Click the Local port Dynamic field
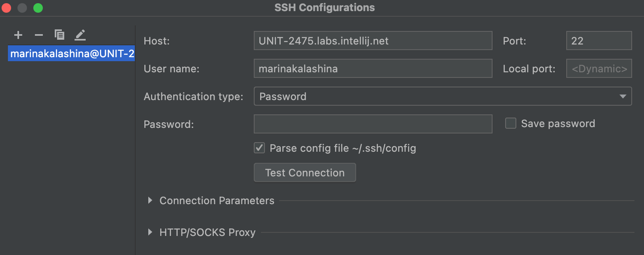The image size is (644, 255). [599, 68]
